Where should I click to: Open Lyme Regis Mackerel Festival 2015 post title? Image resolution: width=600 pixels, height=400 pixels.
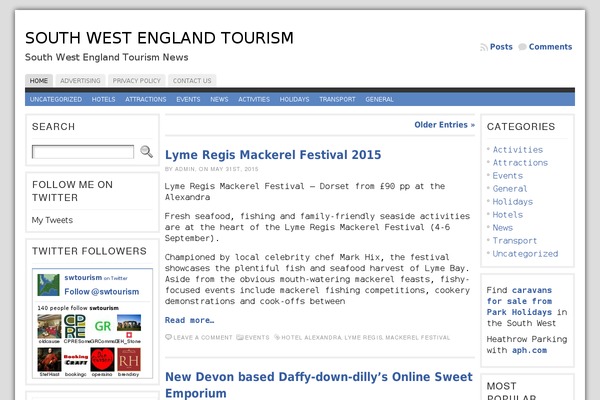(x=273, y=155)
